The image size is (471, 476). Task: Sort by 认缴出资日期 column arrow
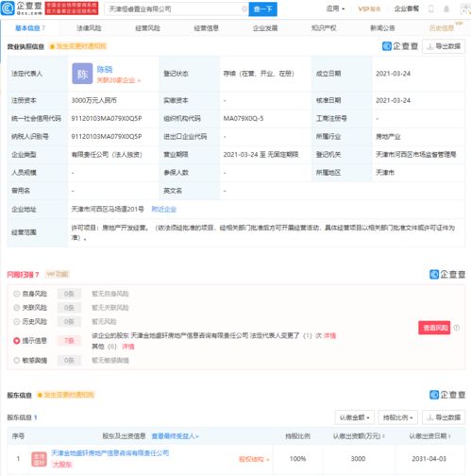(449, 436)
